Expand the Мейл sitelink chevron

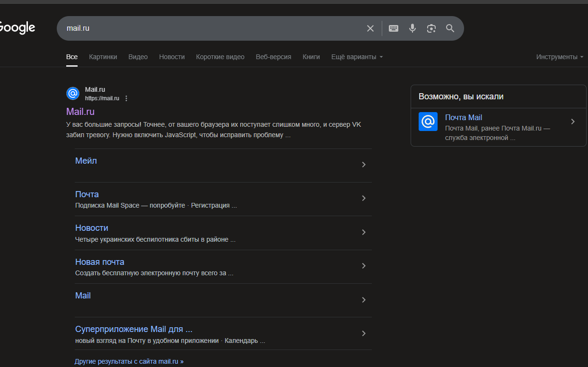[364, 165]
